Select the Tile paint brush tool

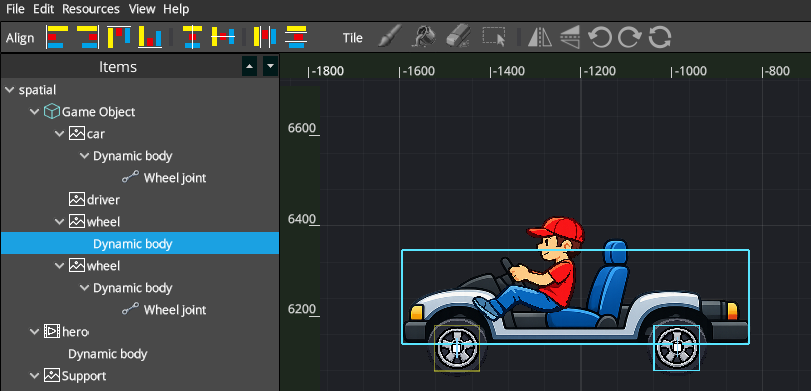tap(390, 37)
